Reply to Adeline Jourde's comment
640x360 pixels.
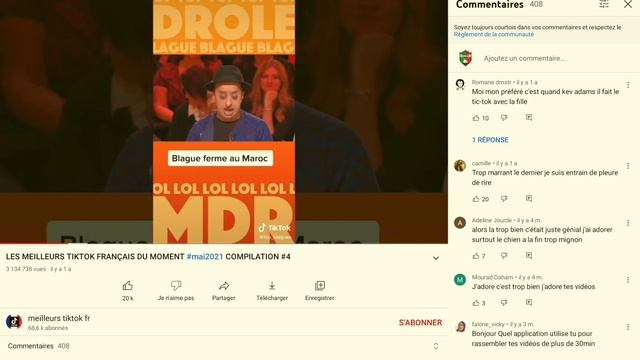[529, 256]
